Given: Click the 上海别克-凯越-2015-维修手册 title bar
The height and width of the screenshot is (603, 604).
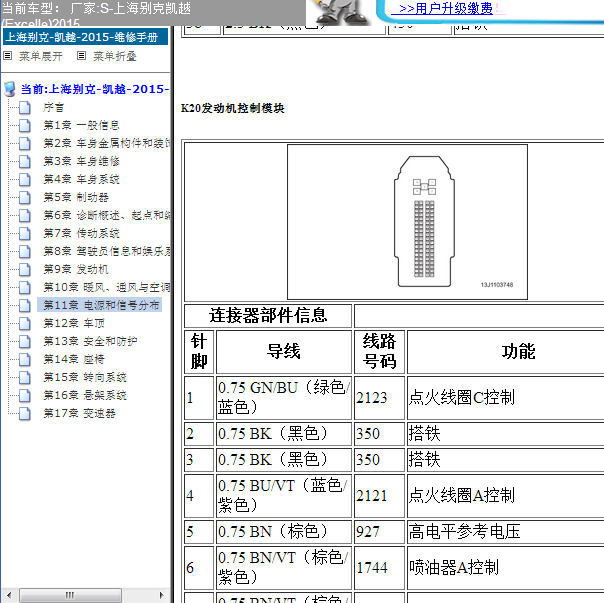Looking at the screenshot, I should coord(85,37).
